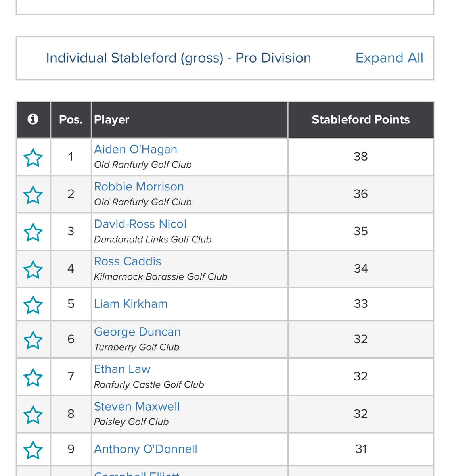Star Robbie Morrison as favorite

click(33, 195)
